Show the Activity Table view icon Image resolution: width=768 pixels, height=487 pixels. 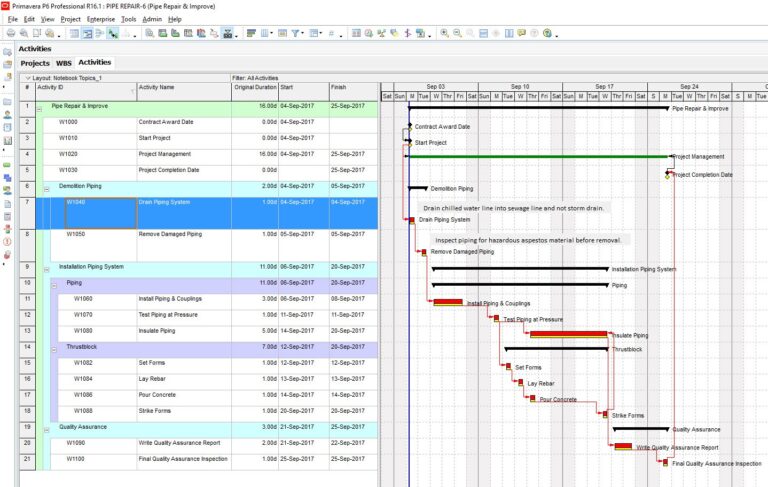tap(74, 33)
